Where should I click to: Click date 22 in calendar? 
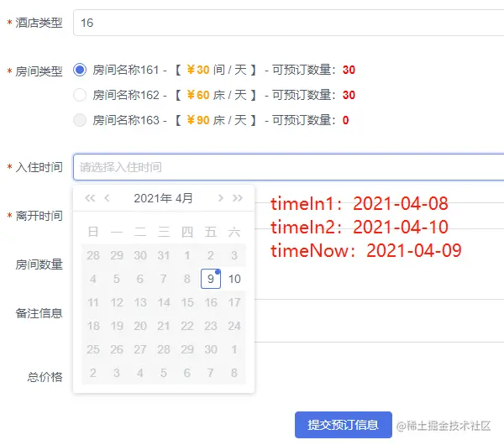coord(187,326)
